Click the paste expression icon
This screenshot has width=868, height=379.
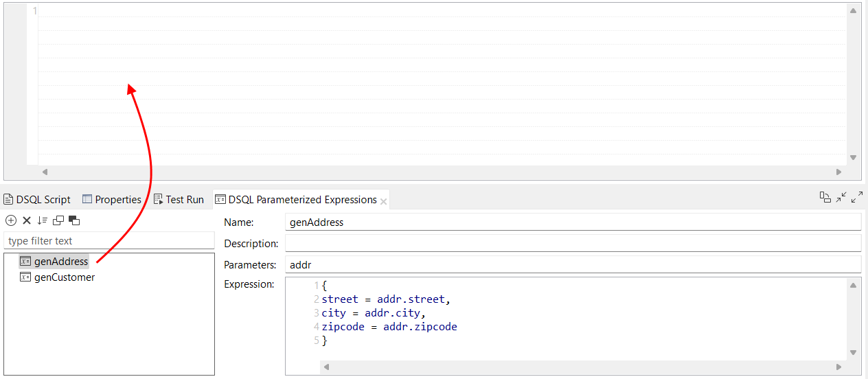(x=74, y=220)
